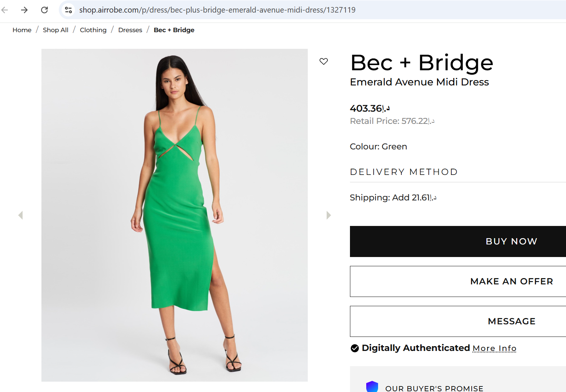Open site permissions settings in the address bar
The image size is (566, 392).
click(x=68, y=10)
